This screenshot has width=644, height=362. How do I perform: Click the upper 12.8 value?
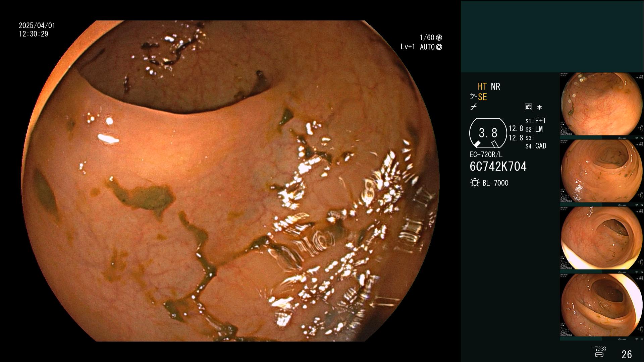coord(516,129)
